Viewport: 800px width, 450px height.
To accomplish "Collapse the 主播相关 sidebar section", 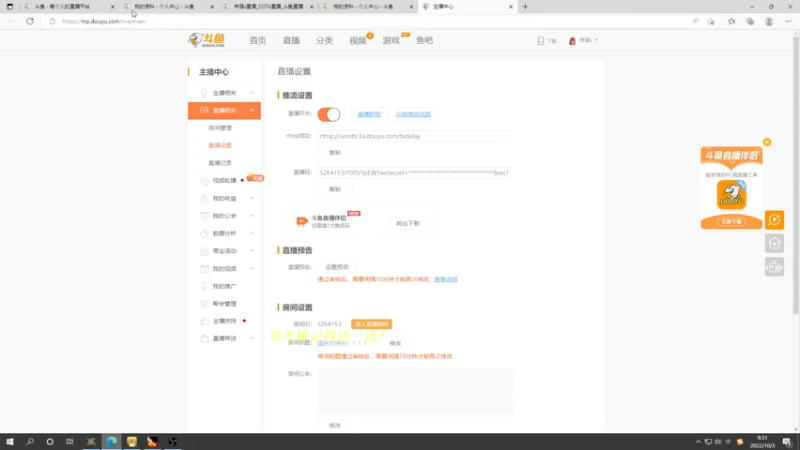I will point(252,93).
